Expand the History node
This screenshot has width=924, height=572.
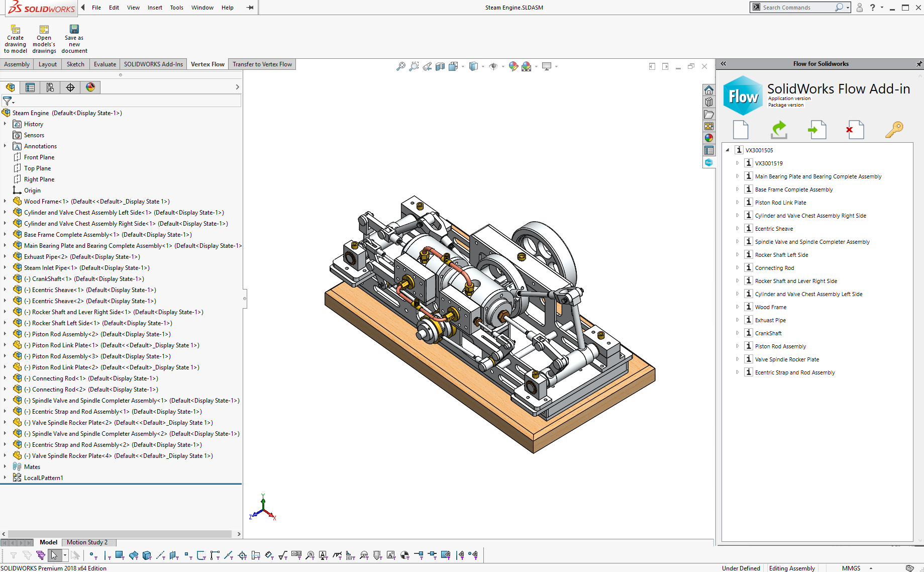tap(5, 124)
